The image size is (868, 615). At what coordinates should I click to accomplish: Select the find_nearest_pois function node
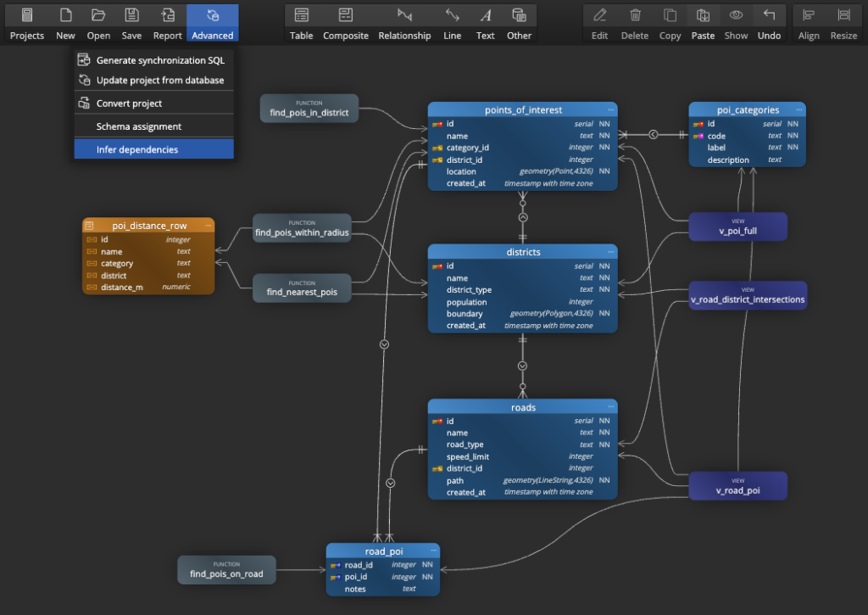tap(302, 288)
